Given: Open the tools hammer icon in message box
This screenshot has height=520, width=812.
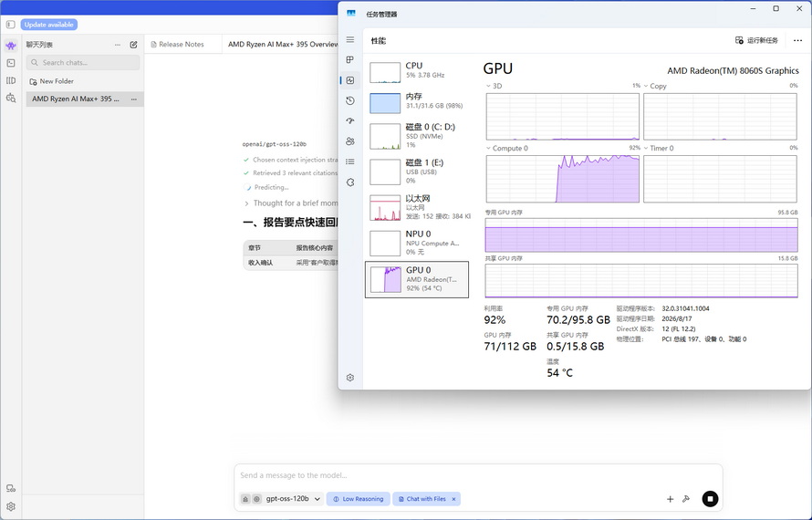Looking at the screenshot, I should (x=686, y=499).
